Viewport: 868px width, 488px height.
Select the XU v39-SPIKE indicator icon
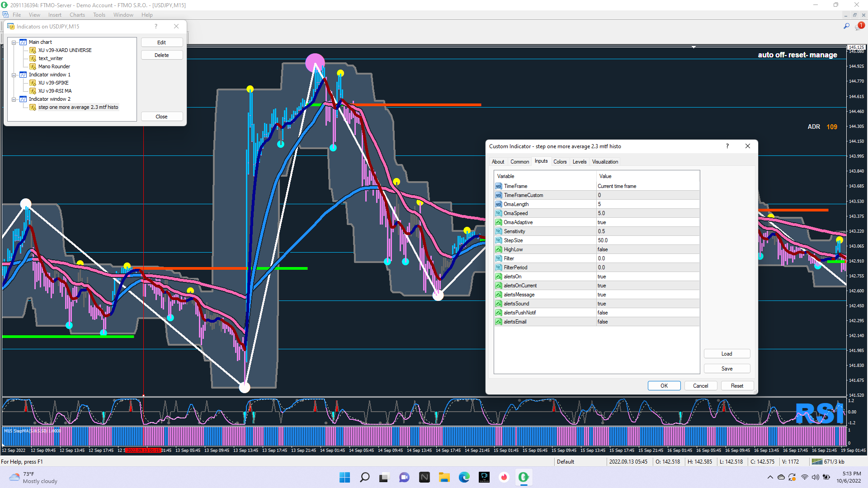33,83
